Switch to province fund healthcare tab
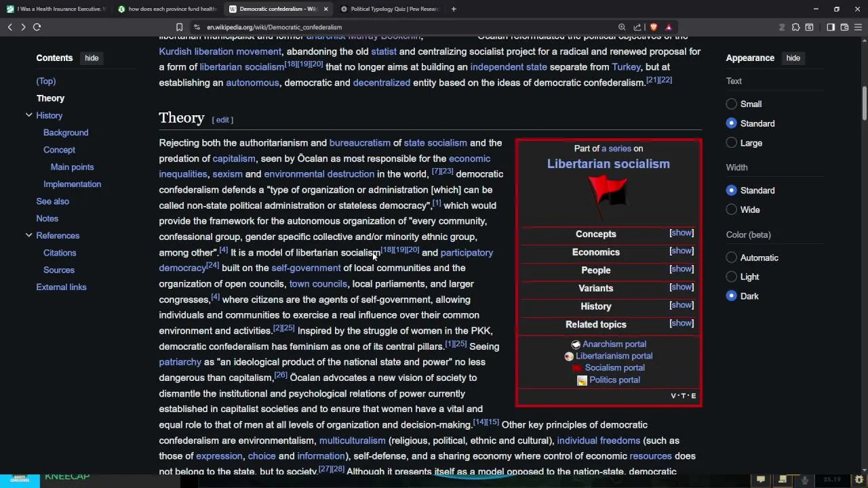 pos(167,9)
